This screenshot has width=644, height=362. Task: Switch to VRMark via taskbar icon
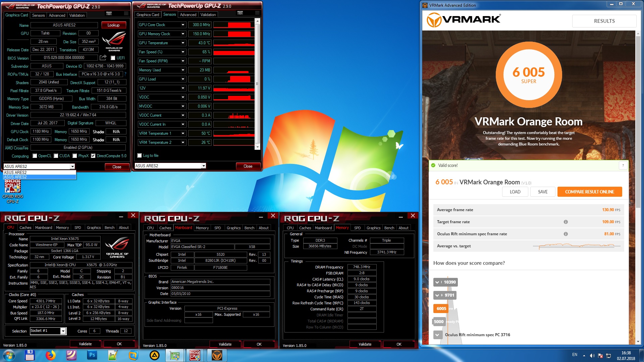click(x=217, y=355)
